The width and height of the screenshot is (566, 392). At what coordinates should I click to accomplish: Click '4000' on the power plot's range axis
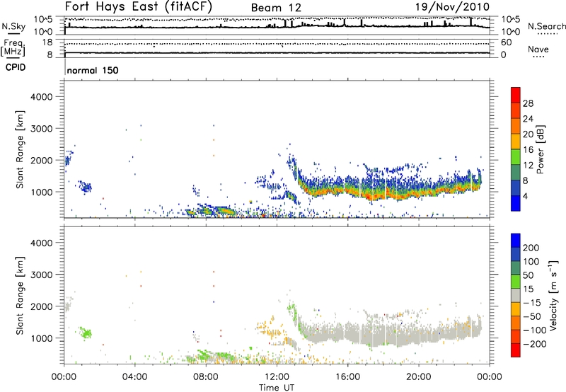[42, 97]
